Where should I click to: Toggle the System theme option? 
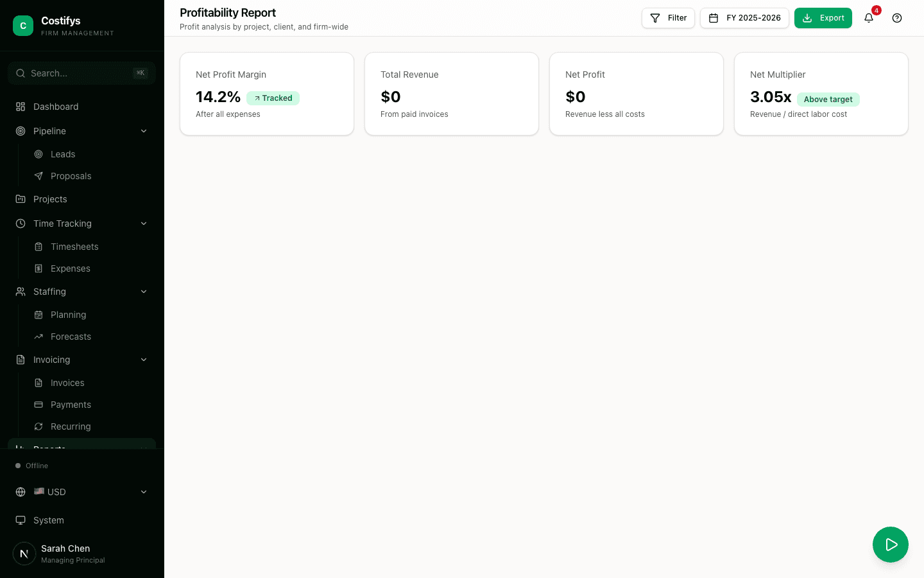tap(49, 520)
